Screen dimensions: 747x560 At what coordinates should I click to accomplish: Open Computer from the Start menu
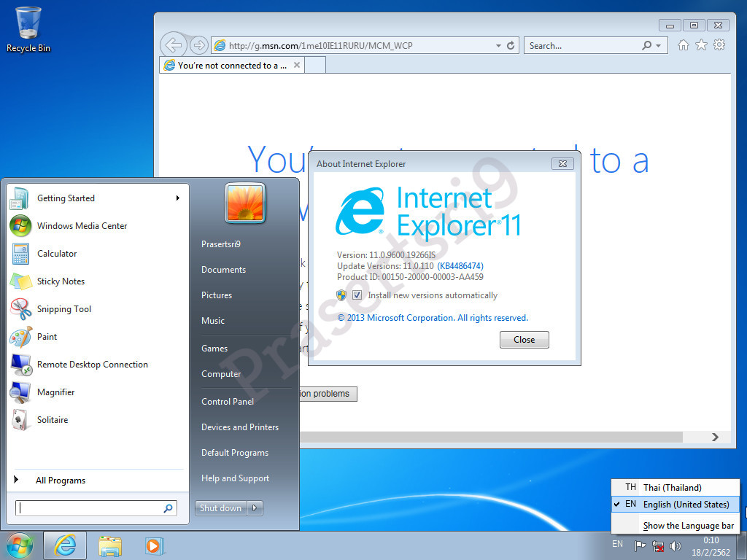point(221,374)
